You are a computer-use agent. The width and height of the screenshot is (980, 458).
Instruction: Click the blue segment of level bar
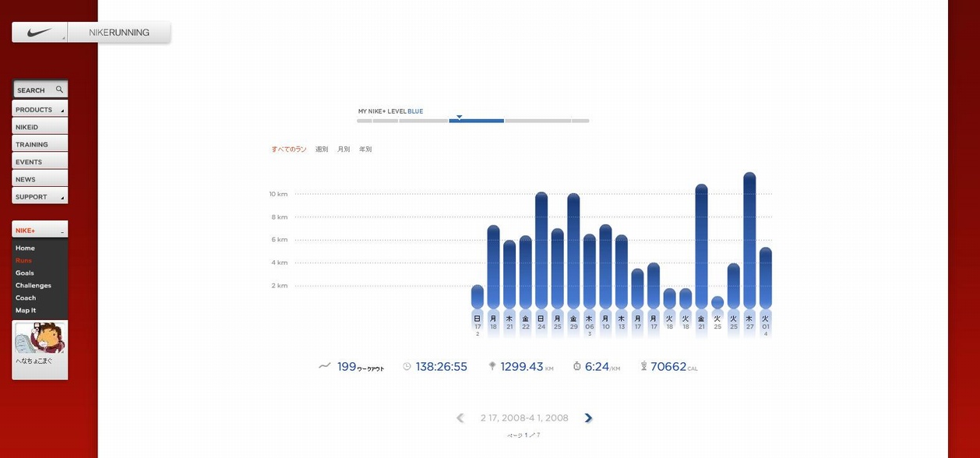pyautogui.click(x=477, y=121)
